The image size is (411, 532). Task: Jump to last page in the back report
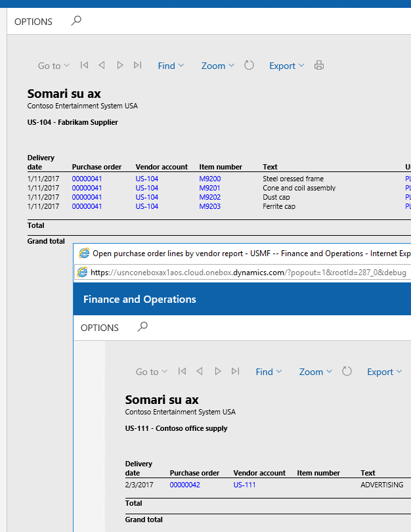point(137,65)
